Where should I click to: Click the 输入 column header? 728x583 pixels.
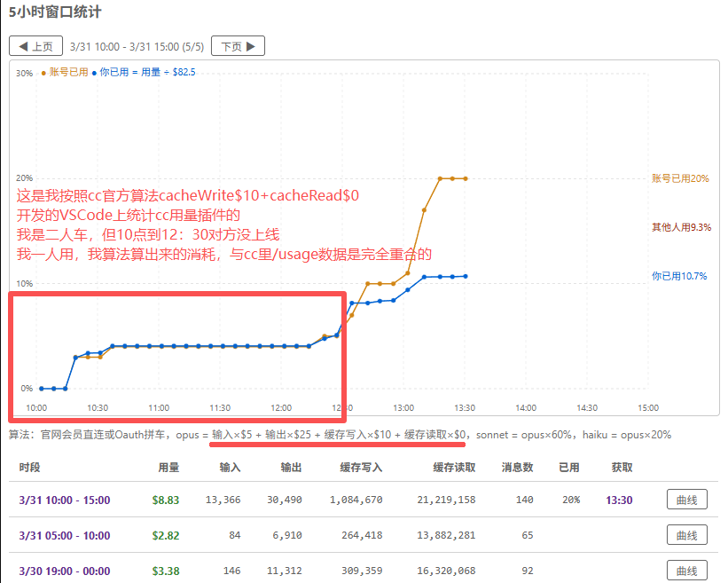[x=230, y=468]
